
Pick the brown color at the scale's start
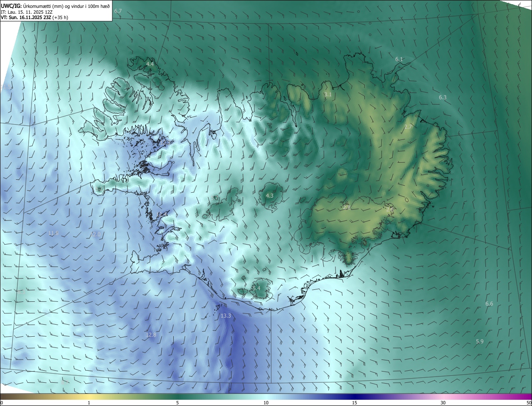[3, 397]
